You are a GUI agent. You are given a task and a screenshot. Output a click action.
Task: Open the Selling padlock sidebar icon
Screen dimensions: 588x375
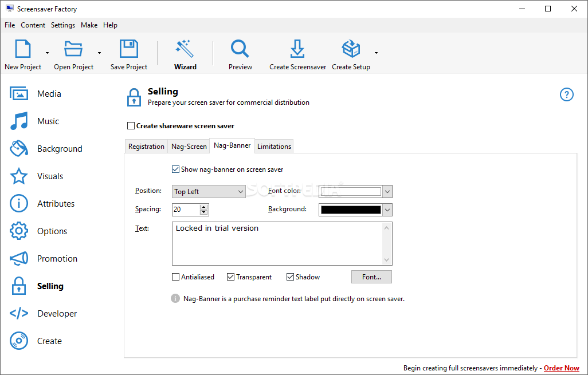tap(19, 286)
